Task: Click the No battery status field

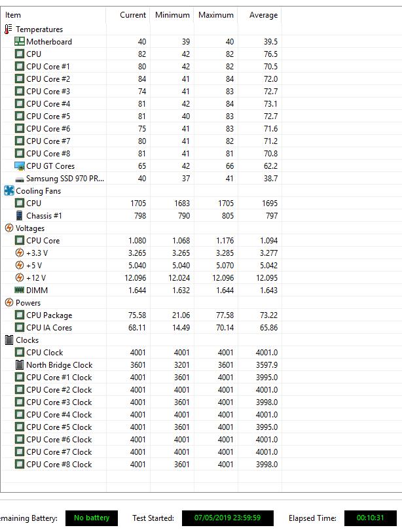Action: coord(92,518)
